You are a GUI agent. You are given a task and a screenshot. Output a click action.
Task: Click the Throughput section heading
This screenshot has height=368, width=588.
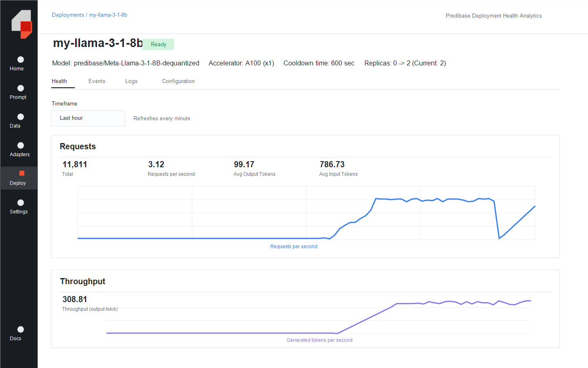point(82,281)
